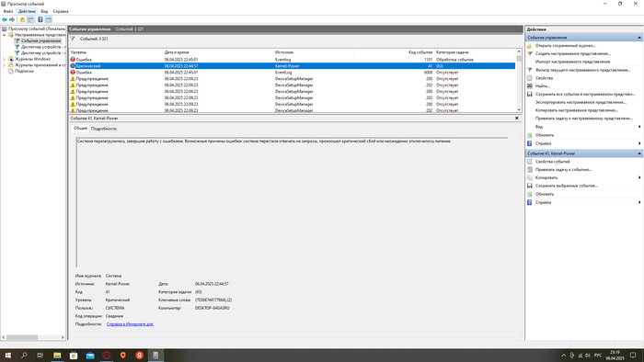
Task: Click Обновить under Событие 41 actions
Action: (545, 194)
